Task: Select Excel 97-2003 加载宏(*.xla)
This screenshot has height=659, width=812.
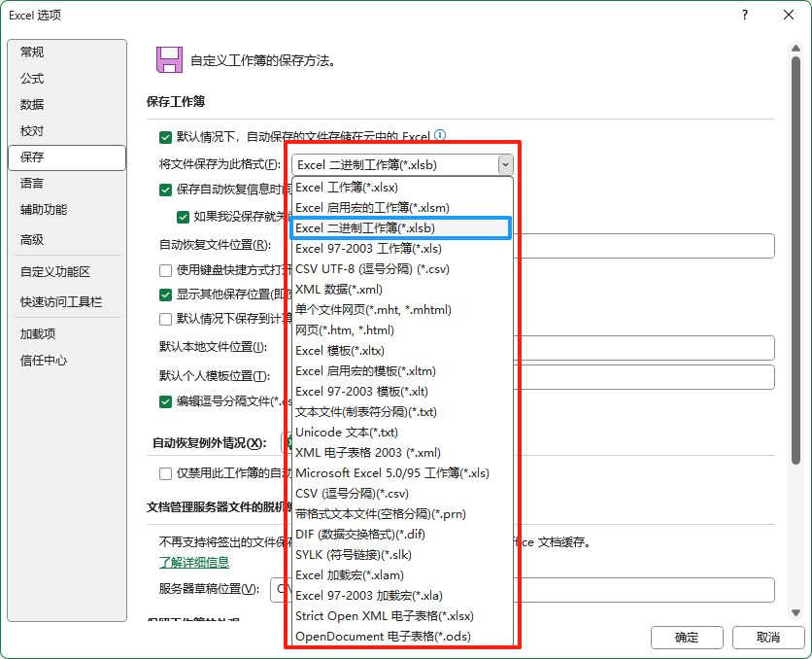Action: click(402, 596)
